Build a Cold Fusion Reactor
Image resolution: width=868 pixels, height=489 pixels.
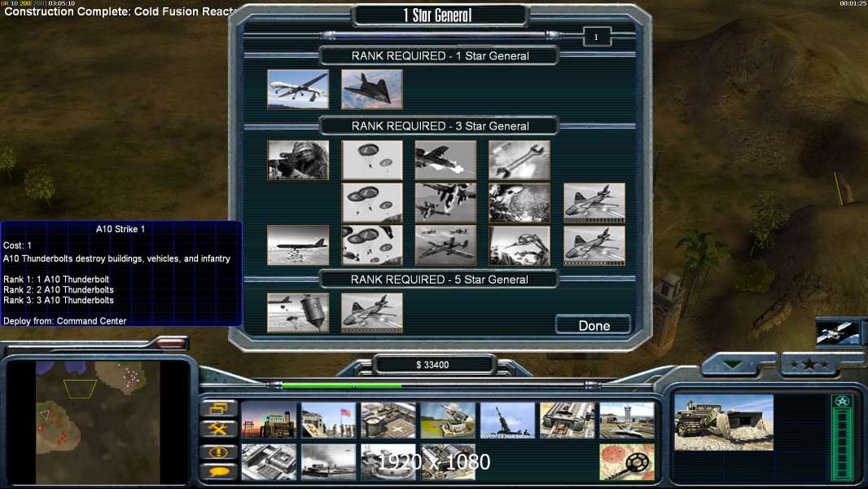coord(269,421)
